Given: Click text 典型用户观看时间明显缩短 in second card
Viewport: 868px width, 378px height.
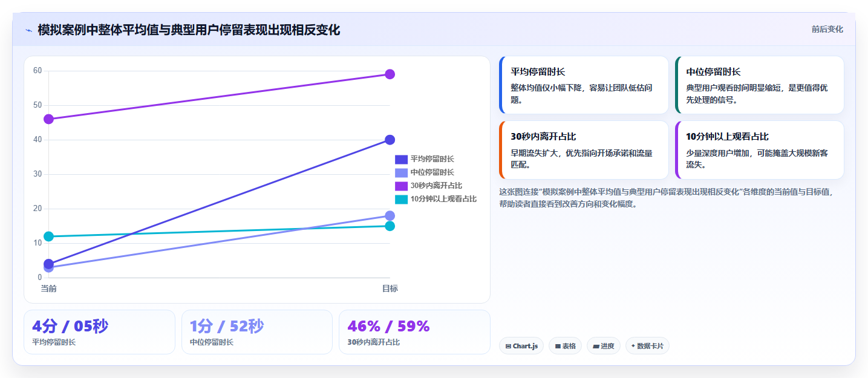Looking at the screenshot, I should click(x=733, y=88).
